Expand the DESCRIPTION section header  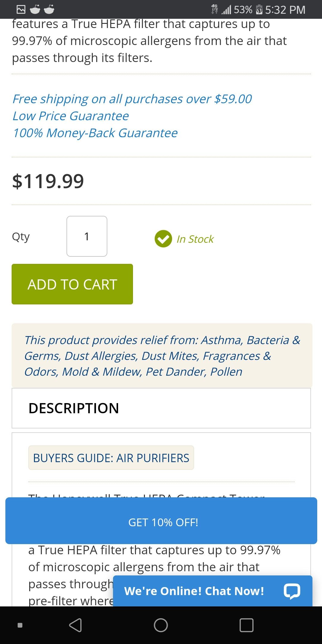click(161, 408)
